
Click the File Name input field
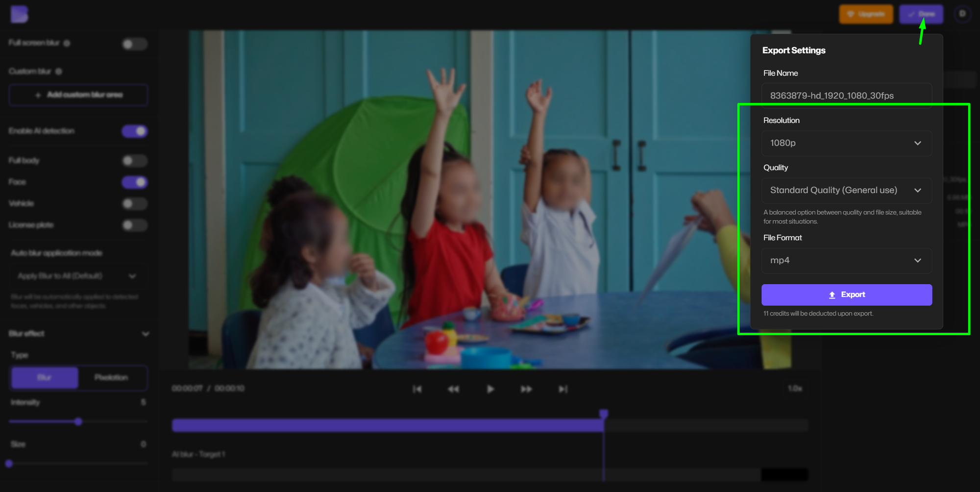[x=847, y=96]
